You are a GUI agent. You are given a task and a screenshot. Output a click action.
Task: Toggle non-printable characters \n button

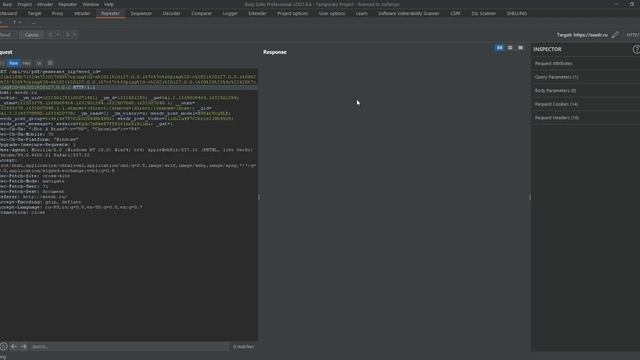click(x=39, y=63)
